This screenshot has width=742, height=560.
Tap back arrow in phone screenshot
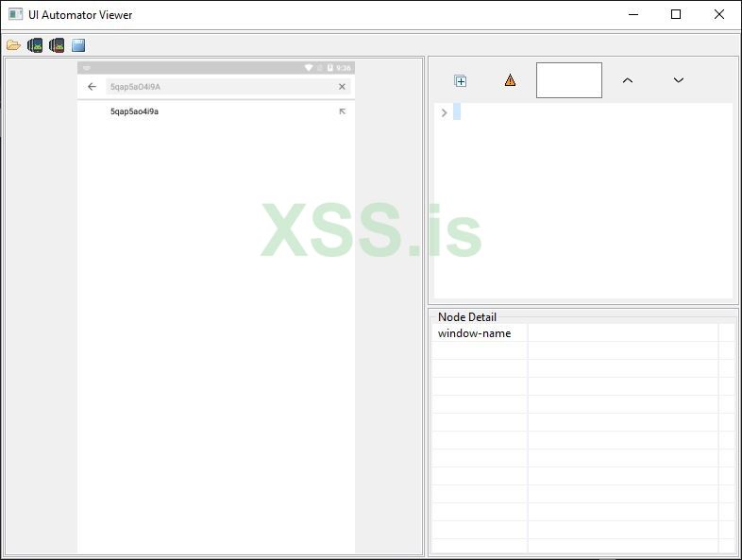pyautogui.click(x=92, y=87)
